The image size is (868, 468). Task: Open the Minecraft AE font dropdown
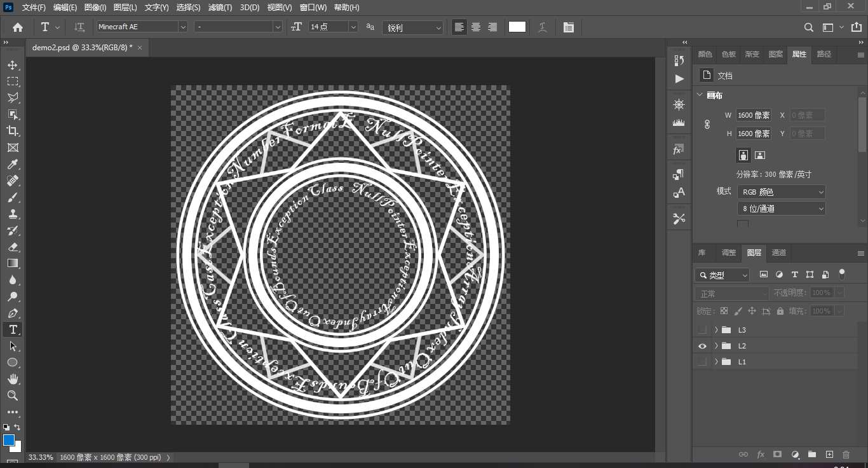(183, 27)
